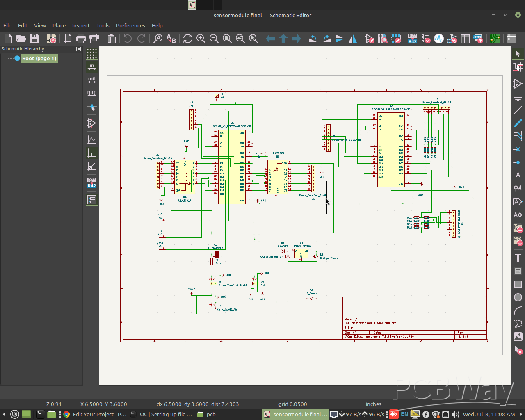The height and width of the screenshot is (420, 525).
Task: Mirror selection horizontally
Action: click(x=352, y=39)
